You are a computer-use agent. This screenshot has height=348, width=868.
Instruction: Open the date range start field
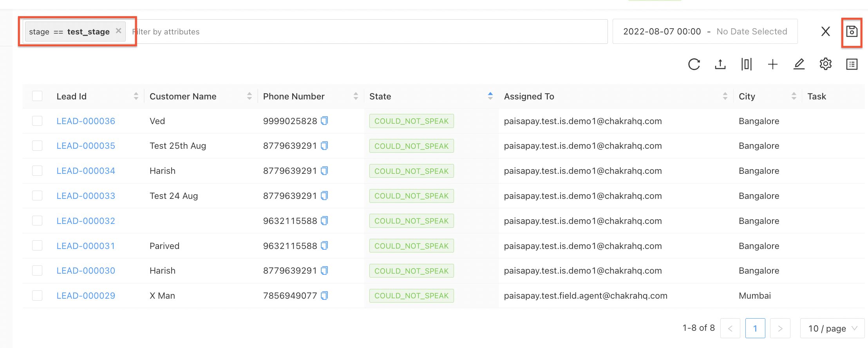tap(662, 32)
